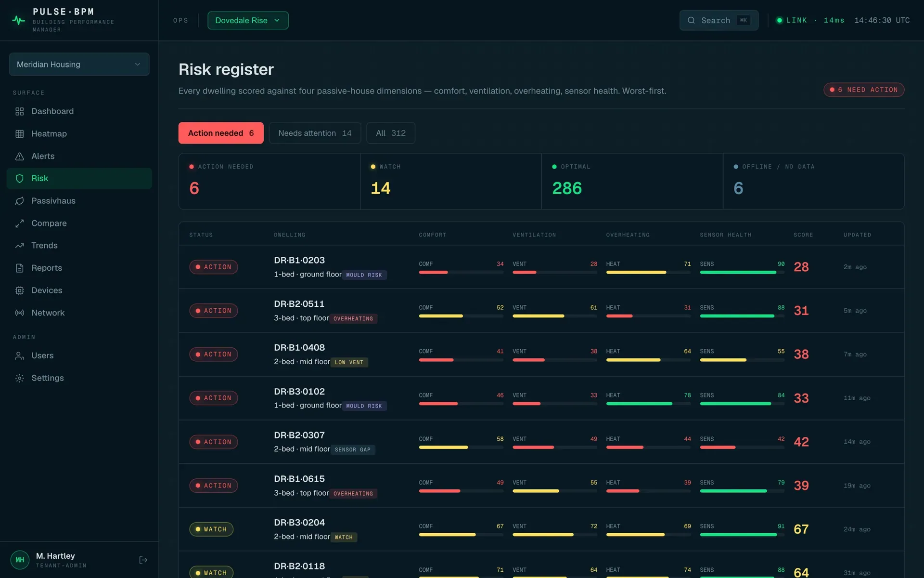Viewport: 924px width, 578px height.
Task: Click the STATUS column header
Action: tap(201, 235)
